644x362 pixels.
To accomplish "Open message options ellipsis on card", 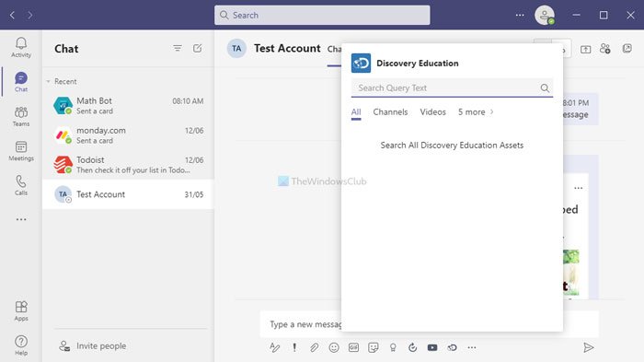I will point(579,188).
